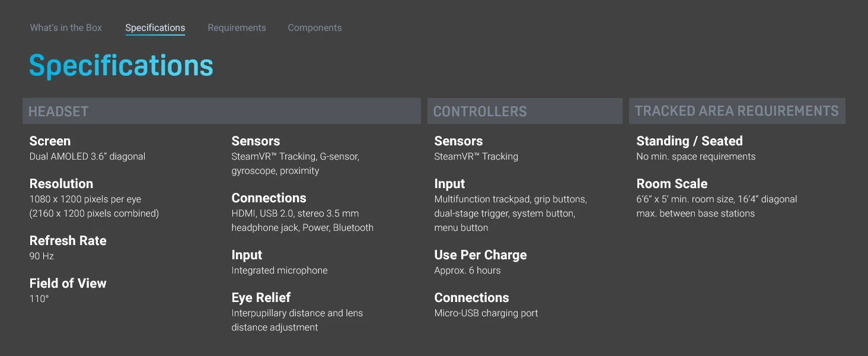Click the Field of View heading
This screenshot has height=356, width=868.
68,284
